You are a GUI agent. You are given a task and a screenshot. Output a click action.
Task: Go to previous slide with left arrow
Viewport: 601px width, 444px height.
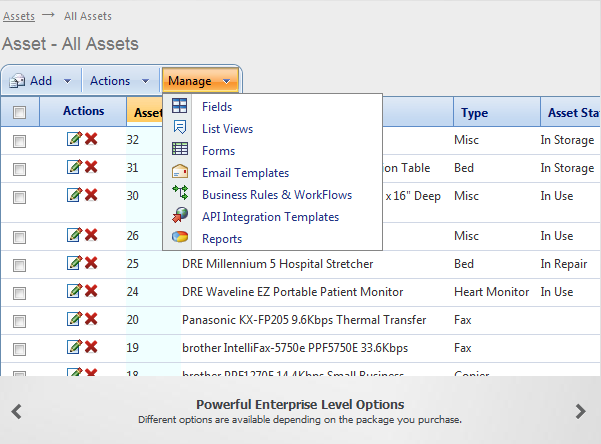[x=17, y=411]
